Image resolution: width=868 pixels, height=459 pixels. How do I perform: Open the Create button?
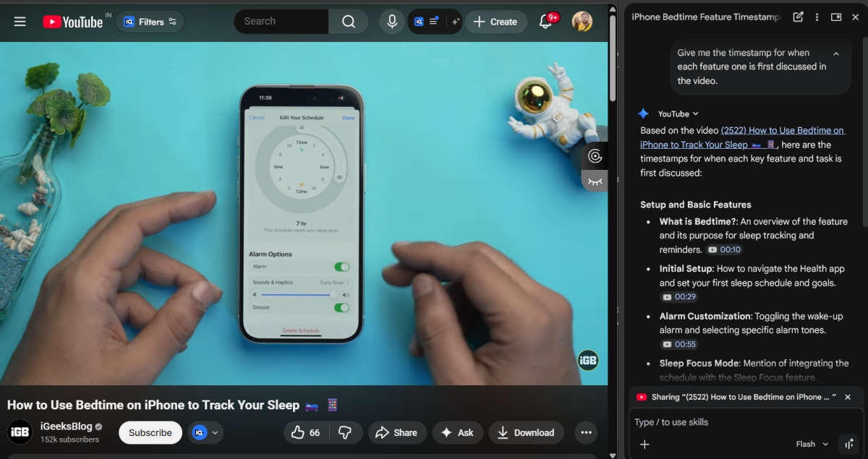click(x=495, y=22)
